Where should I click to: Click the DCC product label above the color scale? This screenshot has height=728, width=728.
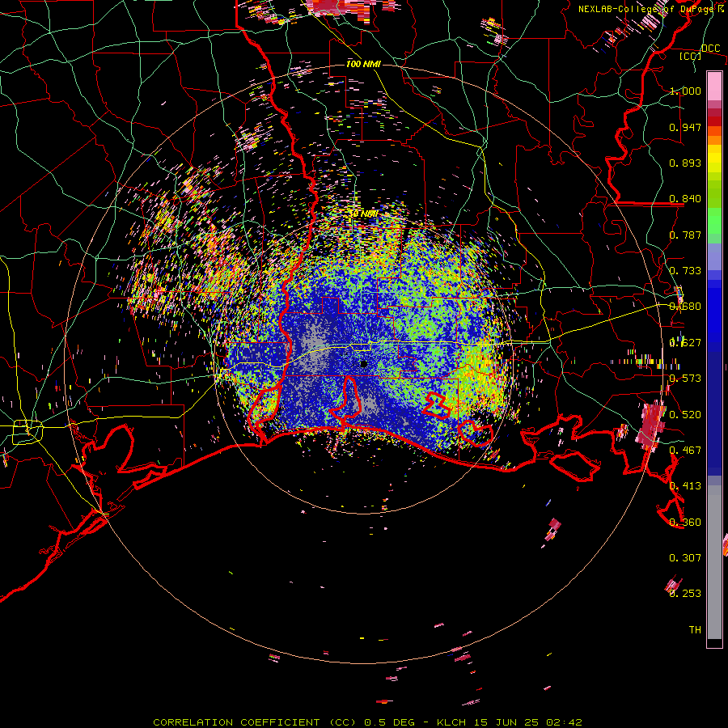click(710, 49)
